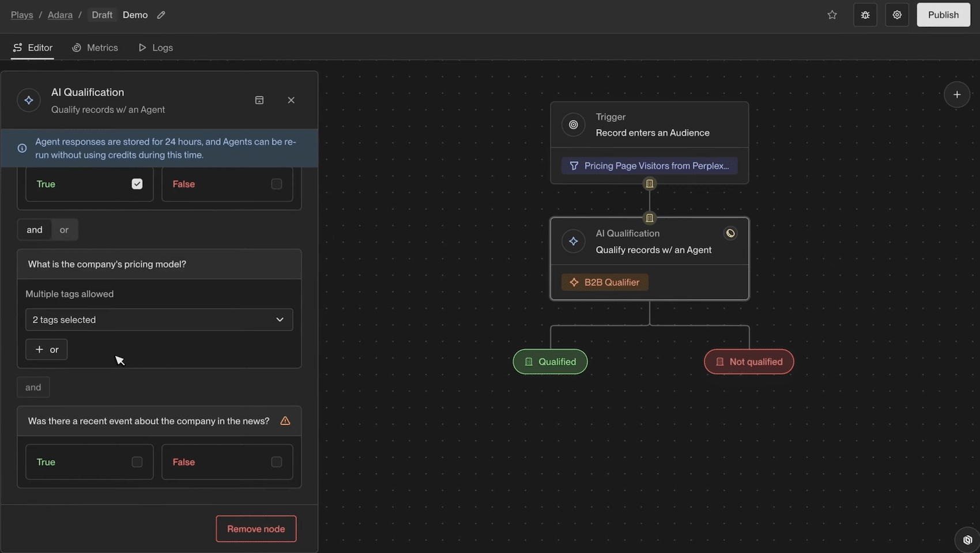Click the Plays breadcrumb link
This screenshot has height=553, width=980.
22,15
